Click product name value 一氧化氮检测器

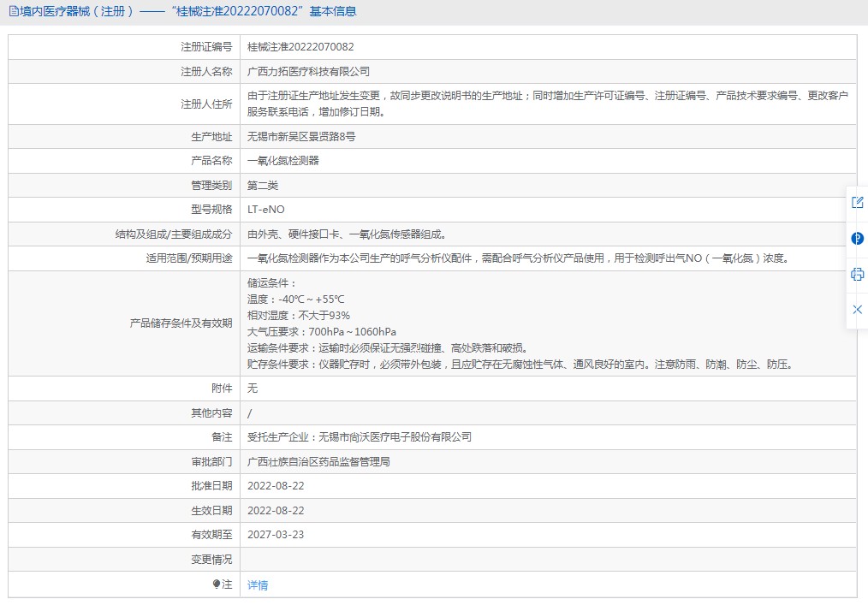[282, 161]
